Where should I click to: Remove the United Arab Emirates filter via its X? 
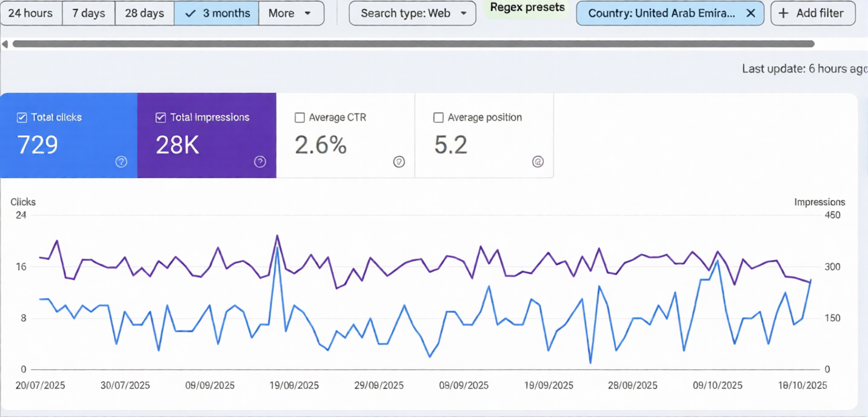[x=750, y=13]
